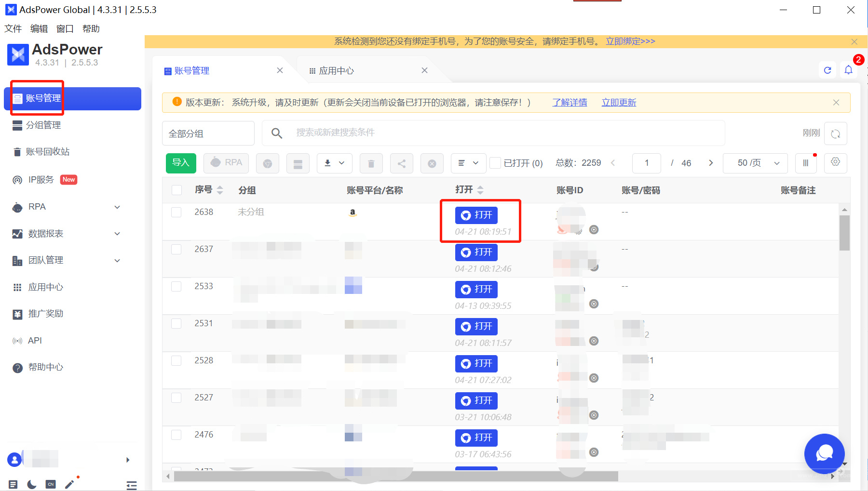Open the 全部分组 group dropdown
This screenshot has width=868, height=491.
(x=208, y=133)
